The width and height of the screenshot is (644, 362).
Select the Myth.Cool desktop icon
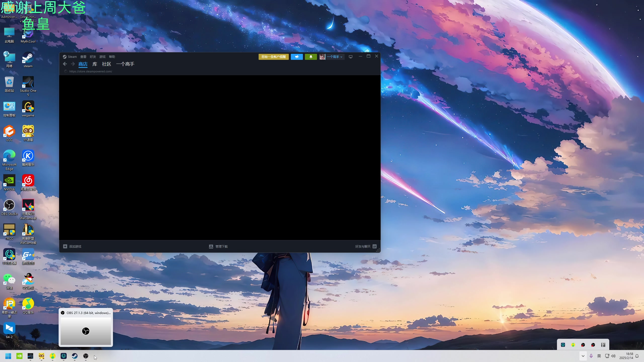(x=28, y=35)
